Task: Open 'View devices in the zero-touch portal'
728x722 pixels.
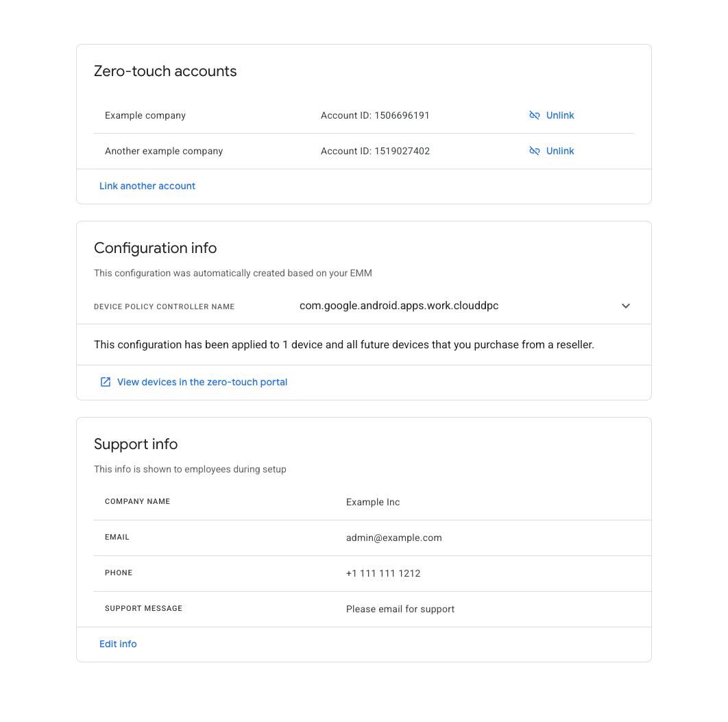Action: click(202, 381)
